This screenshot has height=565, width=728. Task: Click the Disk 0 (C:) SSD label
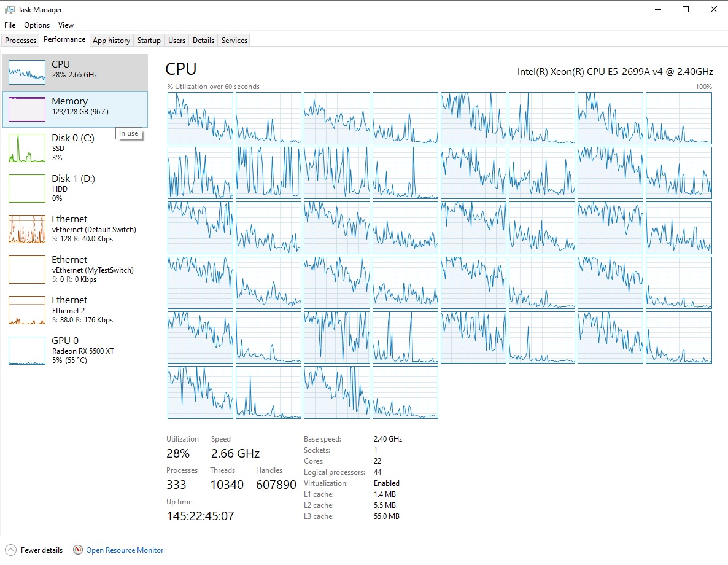click(x=73, y=148)
